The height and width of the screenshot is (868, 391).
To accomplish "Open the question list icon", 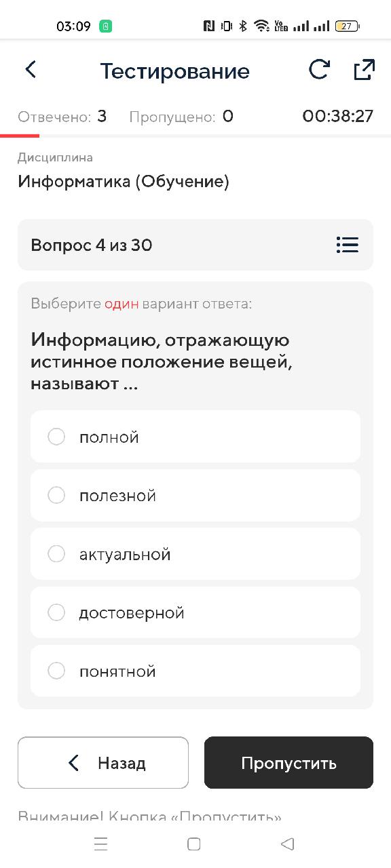I will 348,245.
